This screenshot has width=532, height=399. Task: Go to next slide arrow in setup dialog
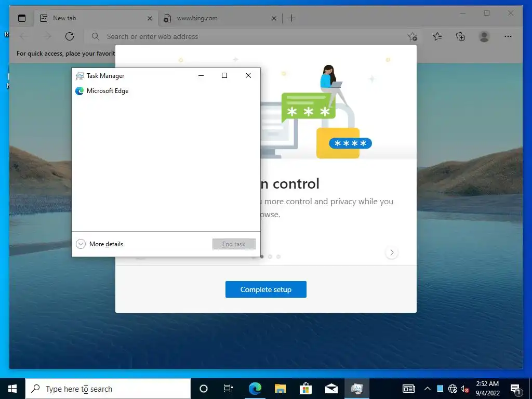392,252
